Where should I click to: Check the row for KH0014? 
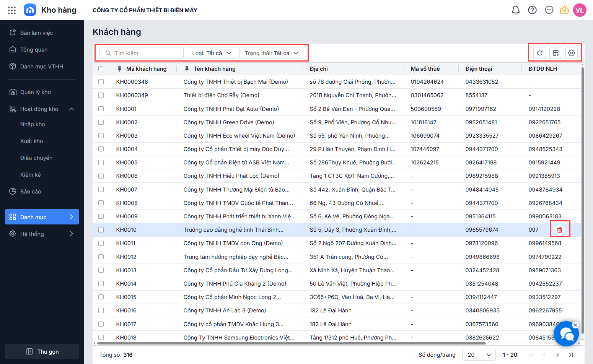coord(101,284)
